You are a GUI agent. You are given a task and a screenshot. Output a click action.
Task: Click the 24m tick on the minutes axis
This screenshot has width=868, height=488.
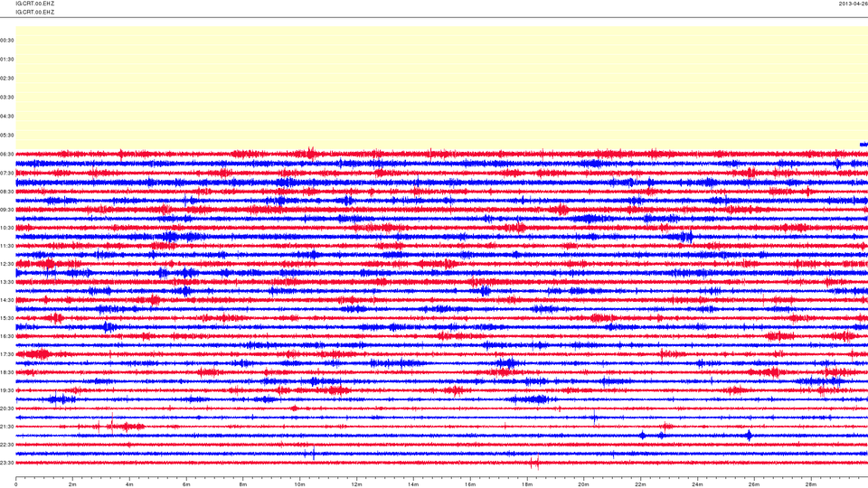(x=697, y=484)
